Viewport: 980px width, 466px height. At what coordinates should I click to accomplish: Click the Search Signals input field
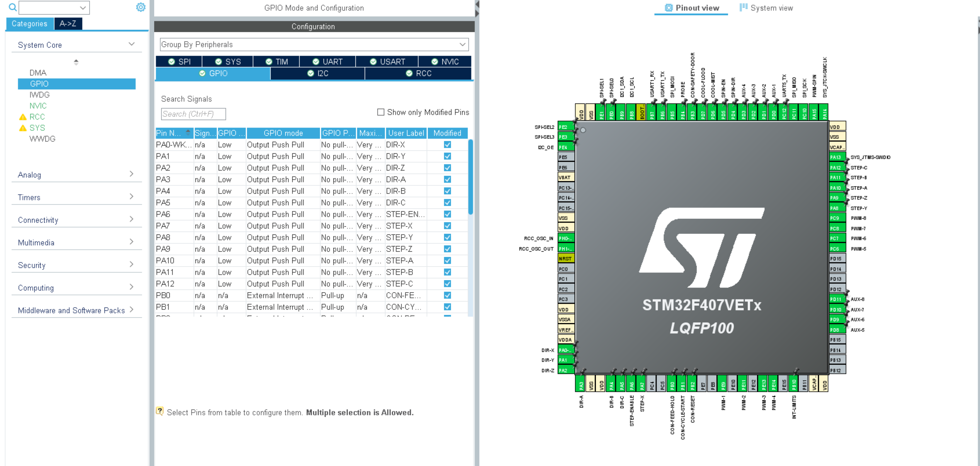tap(193, 114)
